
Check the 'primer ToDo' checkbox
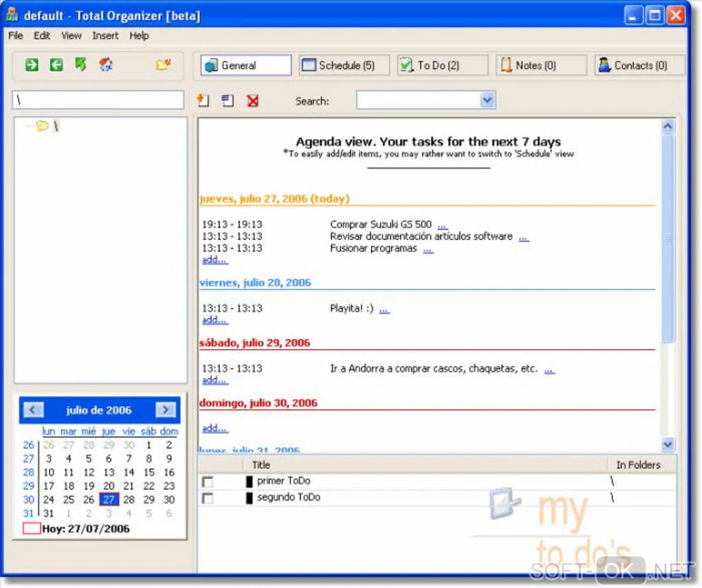pyautogui.click(x=207, y=482)
